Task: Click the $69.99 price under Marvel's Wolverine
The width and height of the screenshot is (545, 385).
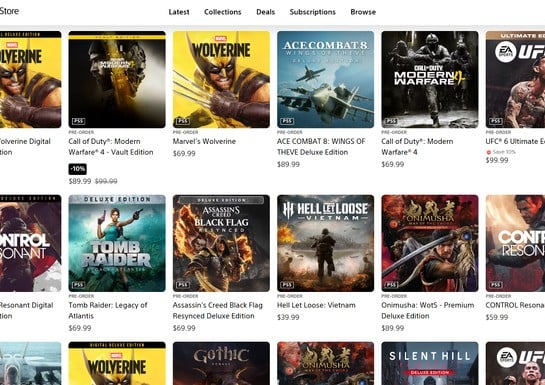Action: (x=184, y=154)
